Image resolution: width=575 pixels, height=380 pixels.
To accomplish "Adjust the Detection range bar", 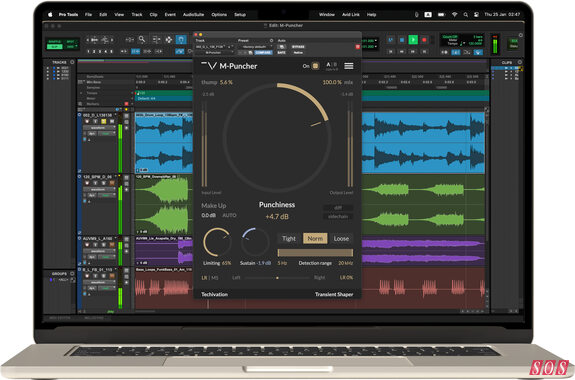I will (x=315, y=253).
